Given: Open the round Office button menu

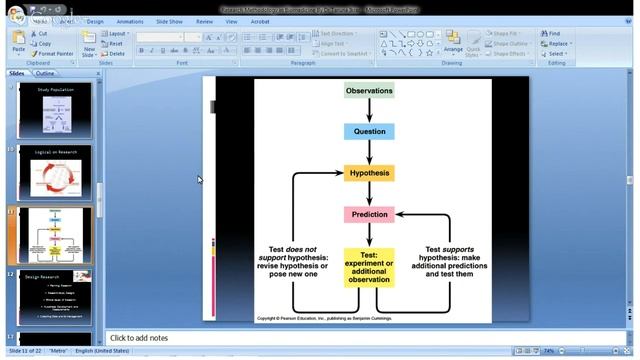Looking at the screenshot, I should click(16, 14).
